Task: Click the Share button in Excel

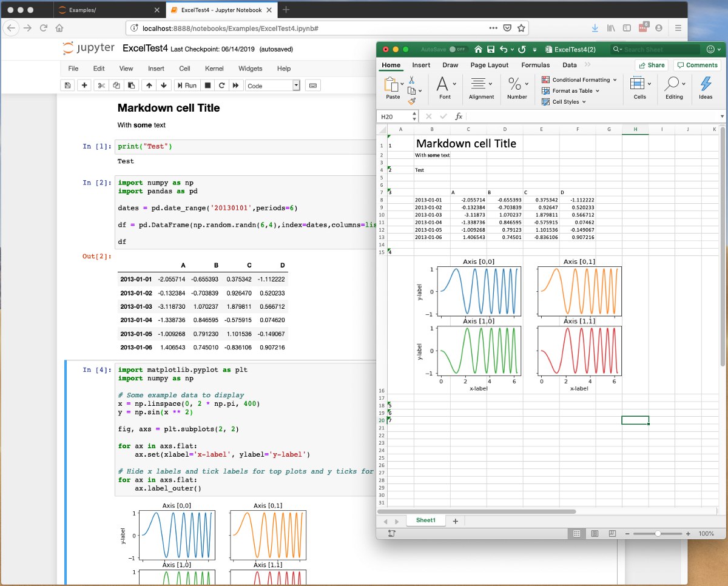Action: (652, 65)
